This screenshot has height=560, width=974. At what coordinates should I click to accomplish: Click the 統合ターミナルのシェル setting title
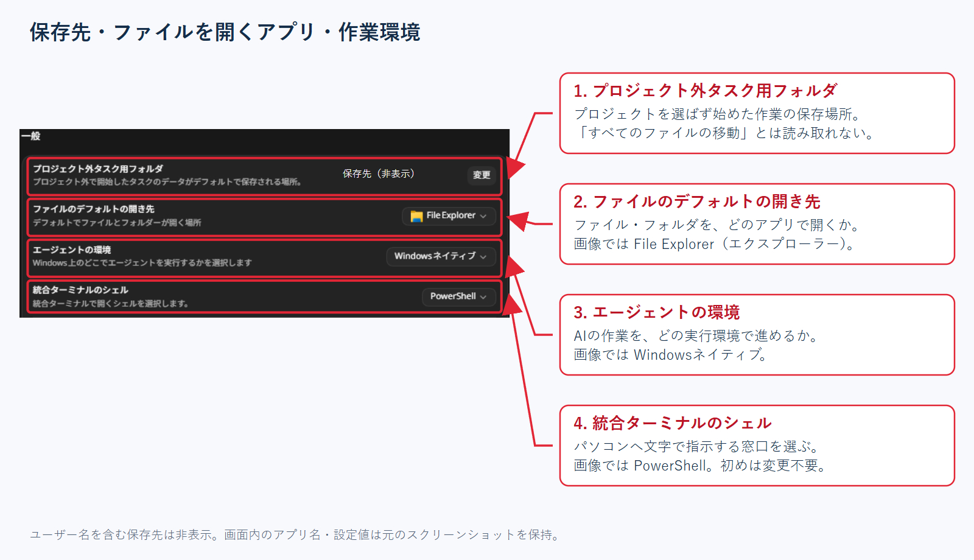tap(80, 290)
